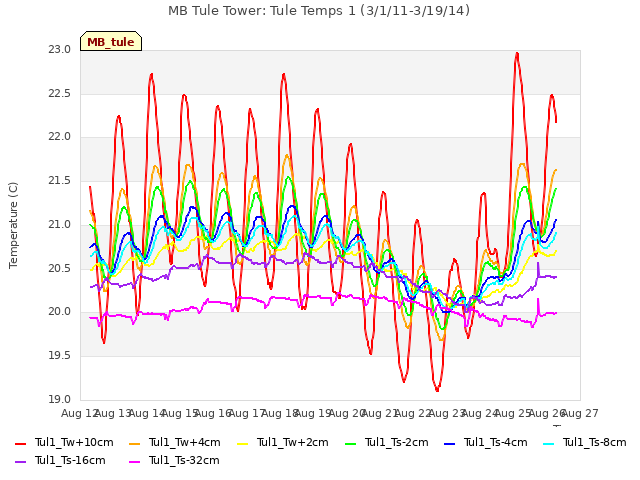The height and width of the screenshot is (480, 640).
Task: Click the Aug 23 x-axis label
Action: point(447,413)
